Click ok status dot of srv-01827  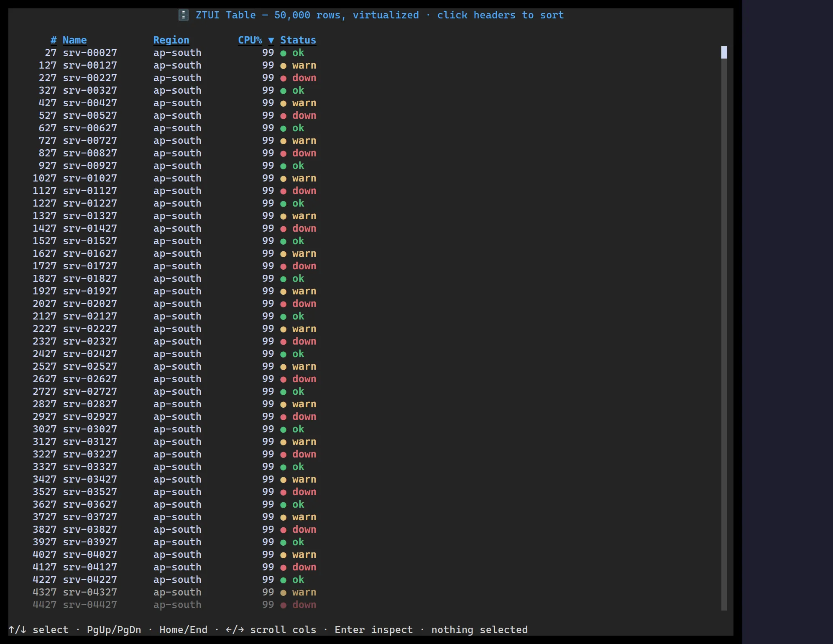[x=283, y=279]
